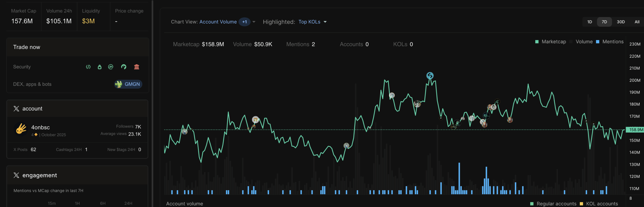Toggle the Marketcap legend series
The width and height of the screenshot is (644, 207).
pyautogui.click(x=551, y=42)
